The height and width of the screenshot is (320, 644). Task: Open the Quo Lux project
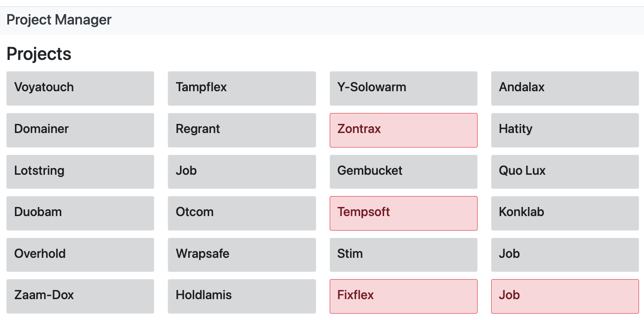[565, 172]
